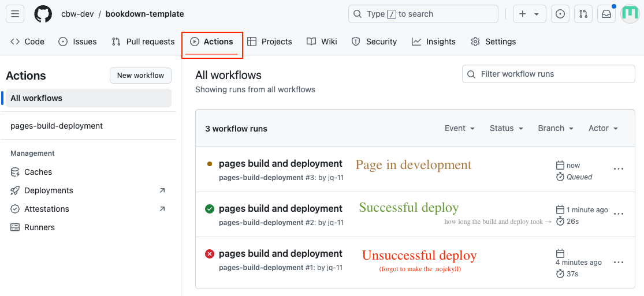Screen dimensions: 644x296
Task: Click the green success check of run #2
Action: tap(210, 209)
